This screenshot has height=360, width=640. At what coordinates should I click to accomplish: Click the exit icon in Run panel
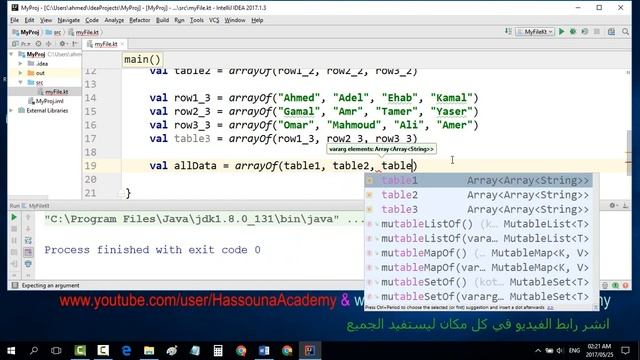click(x=14, y=264)
